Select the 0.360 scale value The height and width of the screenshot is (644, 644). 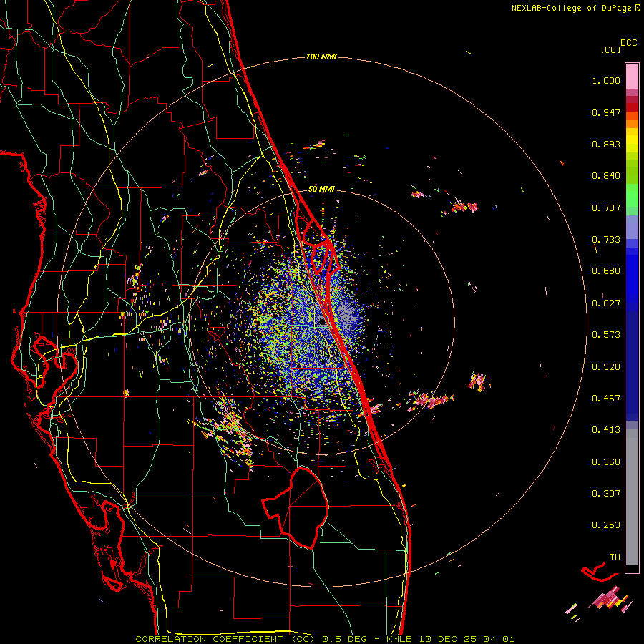(606, 462)
